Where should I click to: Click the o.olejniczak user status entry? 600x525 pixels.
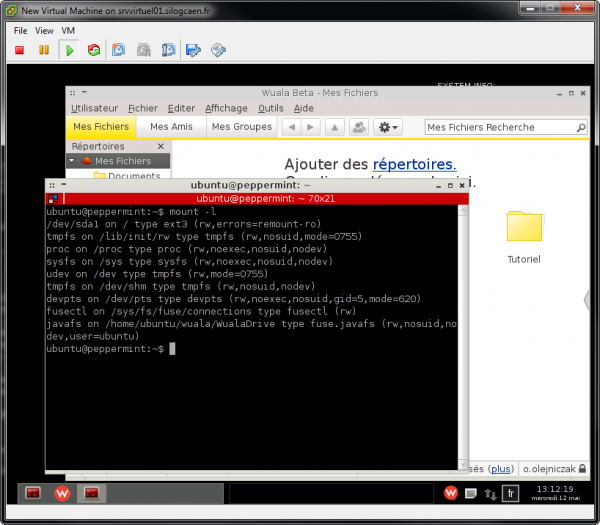(549, 469)
